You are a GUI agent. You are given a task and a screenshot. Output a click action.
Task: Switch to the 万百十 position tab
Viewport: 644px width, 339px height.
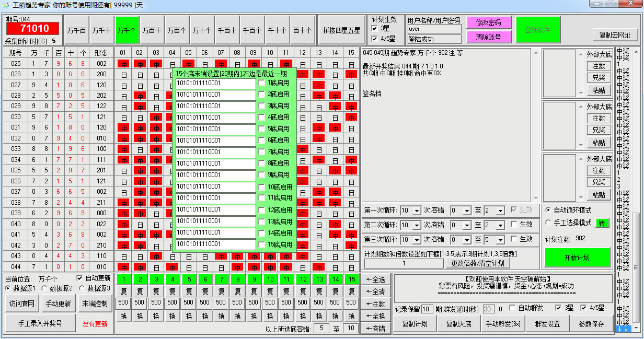(x=152, y=30)
